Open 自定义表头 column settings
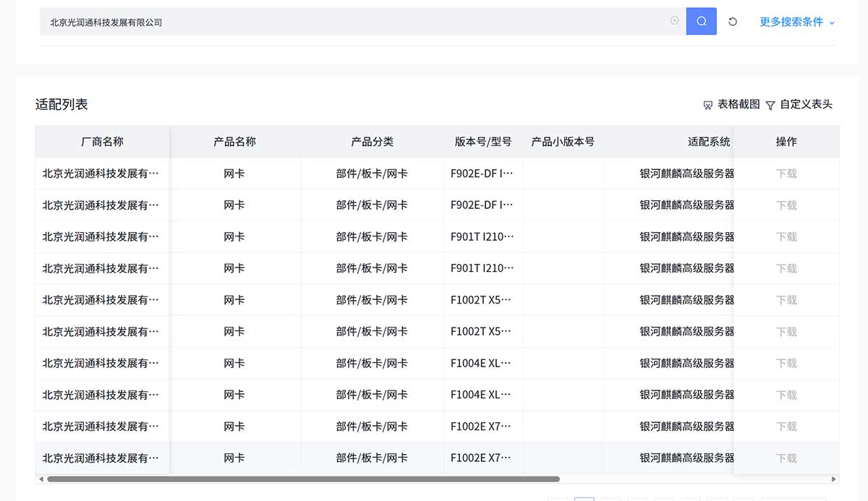Viewport: 868px width, 501px height. pos(806,104)
